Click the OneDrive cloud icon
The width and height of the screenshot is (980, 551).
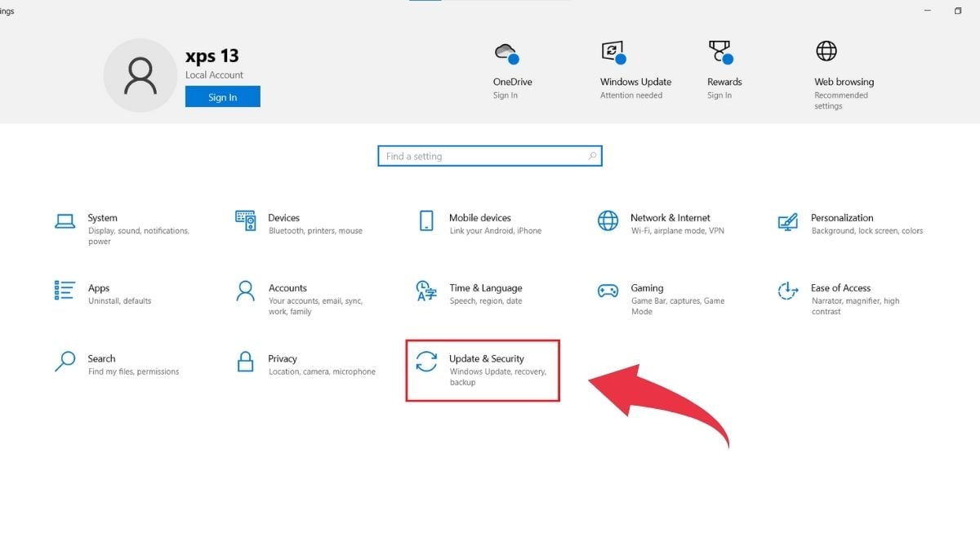506,53
